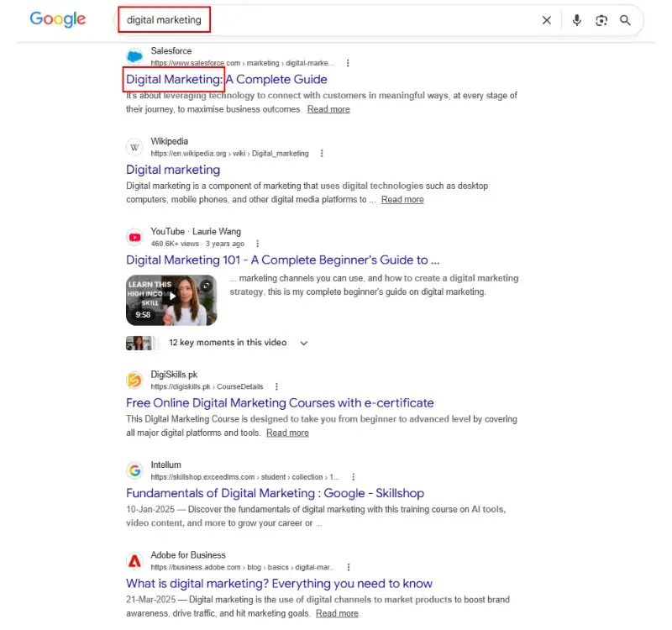Click the Intellum site name

click(165, 465)
